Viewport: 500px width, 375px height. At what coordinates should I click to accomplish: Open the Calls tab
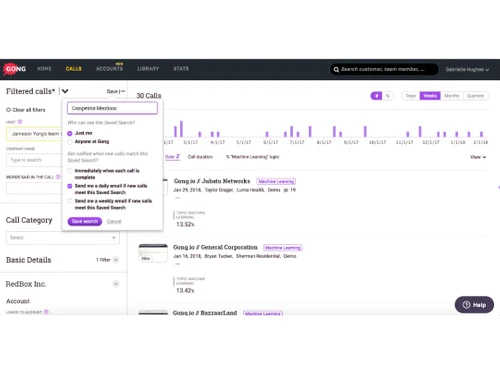pos(74,69)
